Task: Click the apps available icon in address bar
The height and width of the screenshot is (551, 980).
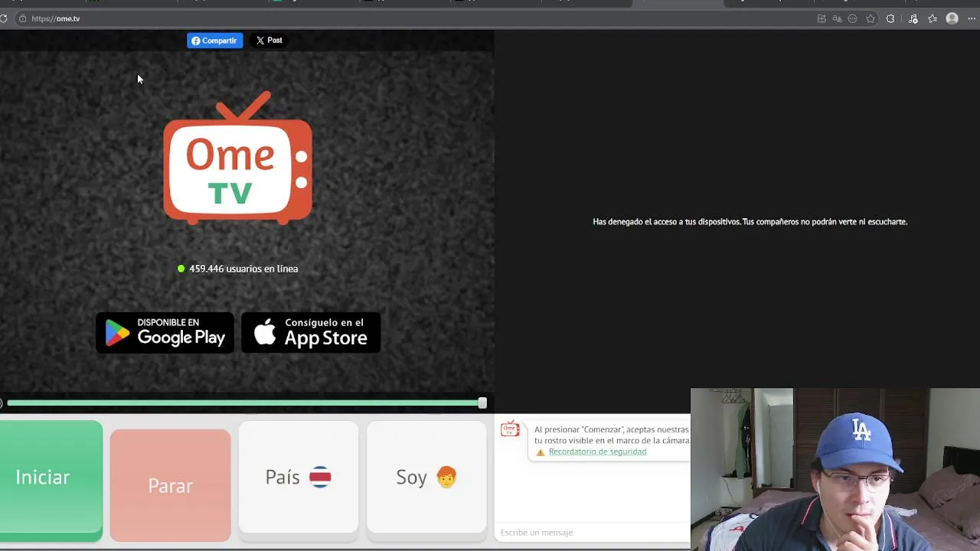Action: coord(822,18)
